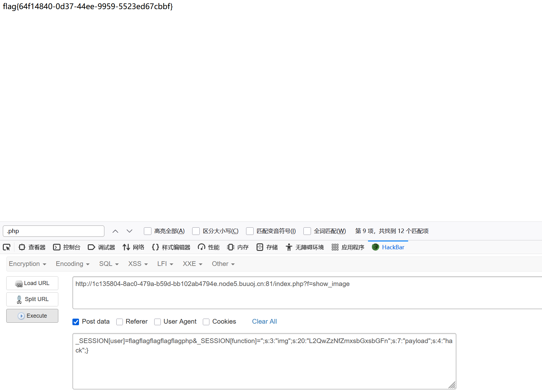
Task: Jump to previous find match arrow
Action: [115, 231]
